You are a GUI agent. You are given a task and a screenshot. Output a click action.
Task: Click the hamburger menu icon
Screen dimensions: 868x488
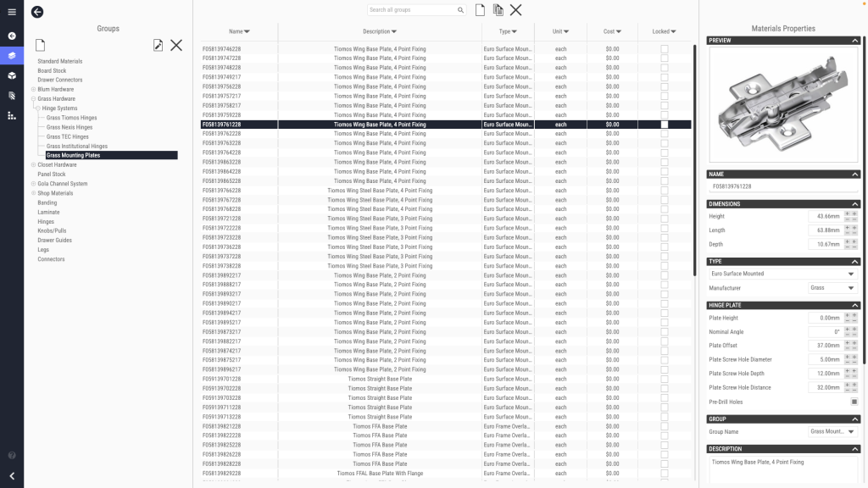coord(12,12)
